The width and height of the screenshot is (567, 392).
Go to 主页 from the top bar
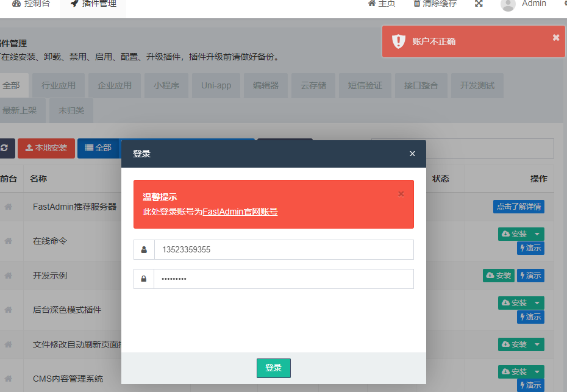click(382, 4)
